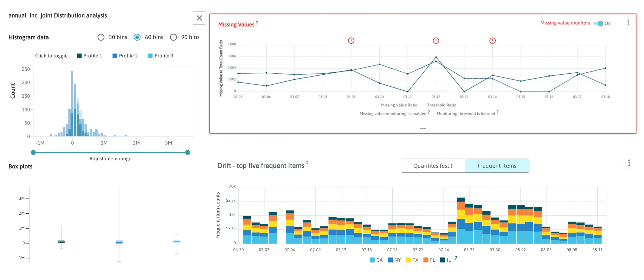Viewport: 644px width, 280px height.
Task: Close the distribution analysis panel
Action: [x=199, y=18]
